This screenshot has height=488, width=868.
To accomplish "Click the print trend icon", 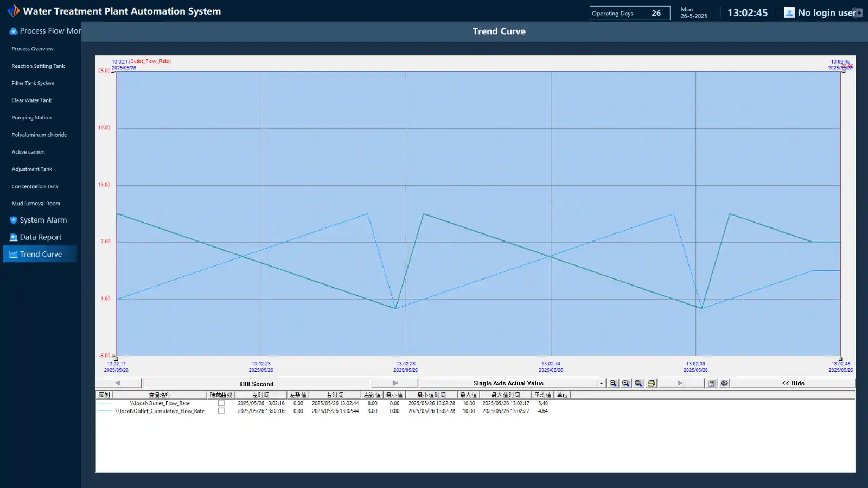I will click(652, 383).
